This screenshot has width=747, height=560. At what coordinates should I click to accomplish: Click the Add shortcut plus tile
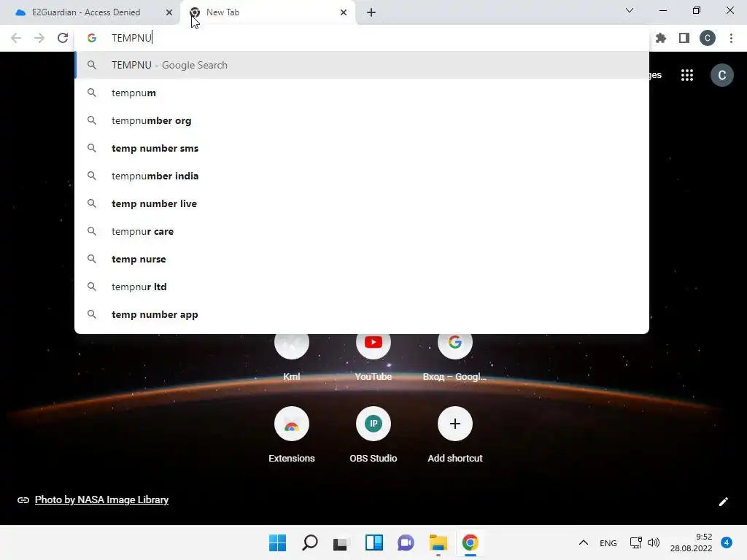[x=455, y=435]
